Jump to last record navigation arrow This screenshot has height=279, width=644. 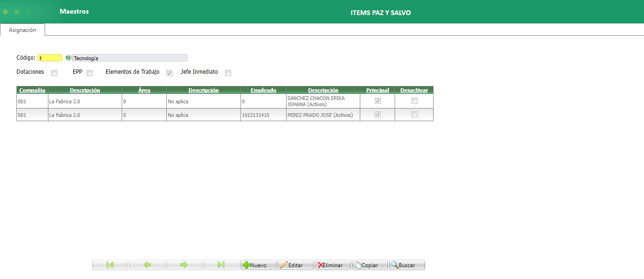[221, 265]
